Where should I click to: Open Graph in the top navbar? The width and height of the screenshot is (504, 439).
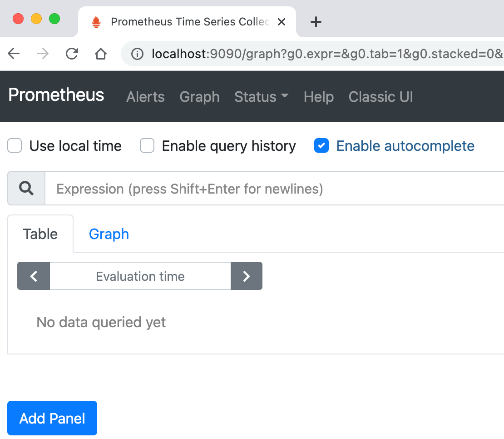(200, 97)
